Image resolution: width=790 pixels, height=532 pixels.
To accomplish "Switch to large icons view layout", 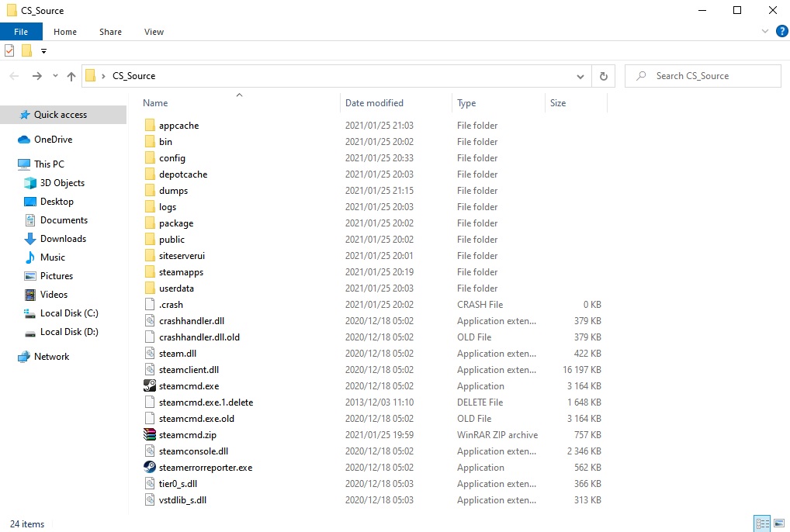I will (779, 523).
